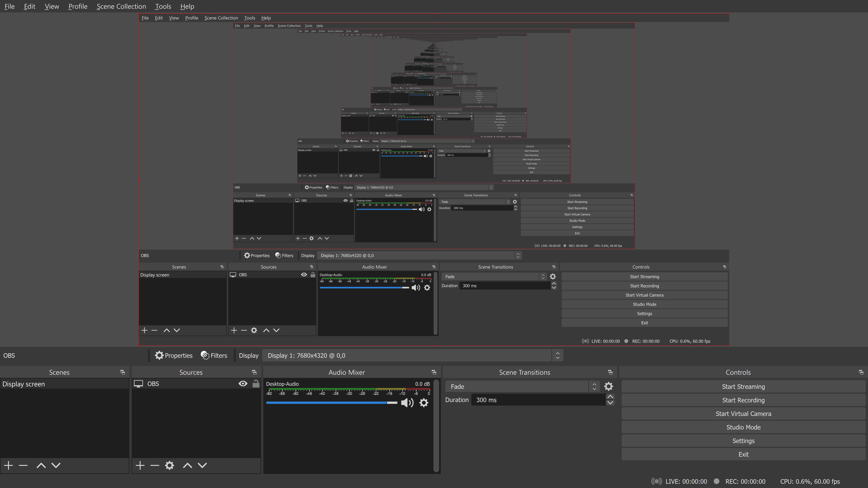The height and width of the screenshot is (488, 868).
Task: Click remove source minus icon in main Sources panel
Action: [x=155, y=465]
